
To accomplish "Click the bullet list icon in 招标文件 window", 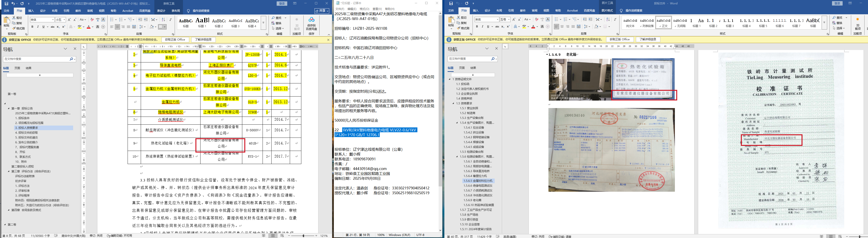I will coord(112,20).
